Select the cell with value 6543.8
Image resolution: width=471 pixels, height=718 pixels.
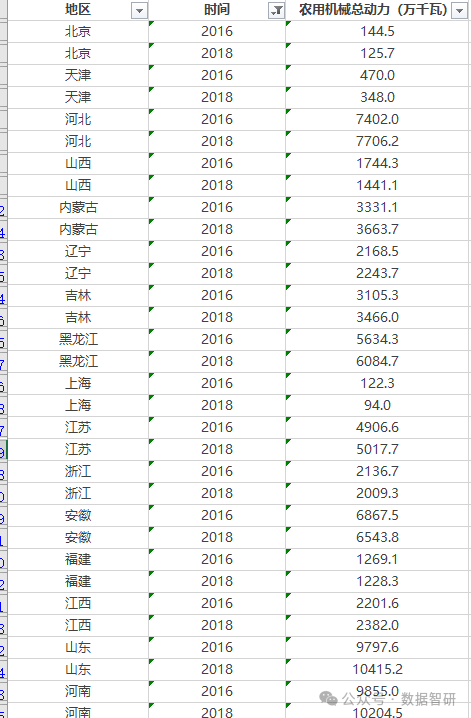(x=377, y=537)
